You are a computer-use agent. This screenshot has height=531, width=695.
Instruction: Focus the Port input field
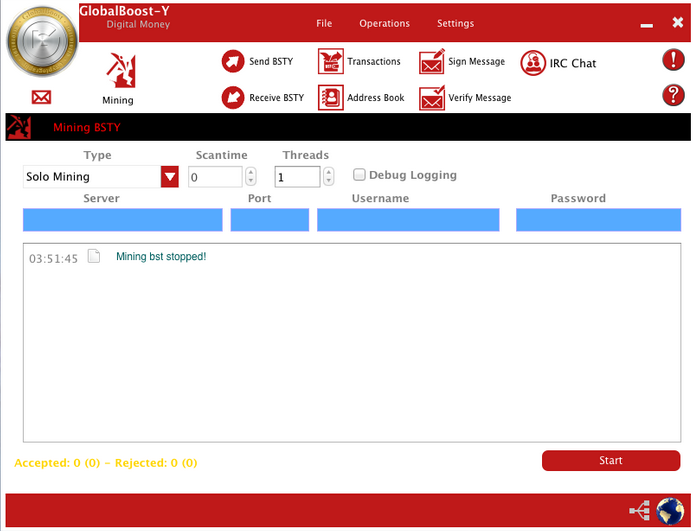[x=269, y=220]
